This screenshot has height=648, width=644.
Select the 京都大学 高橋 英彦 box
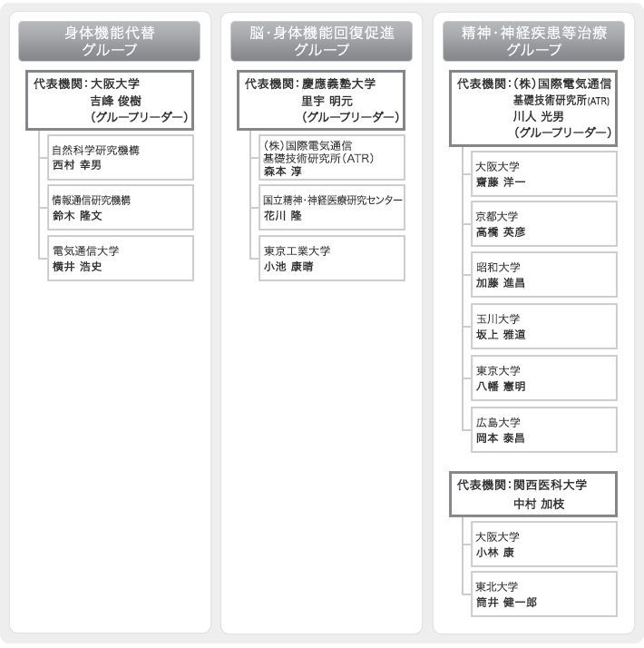click(x=544, y=224)
